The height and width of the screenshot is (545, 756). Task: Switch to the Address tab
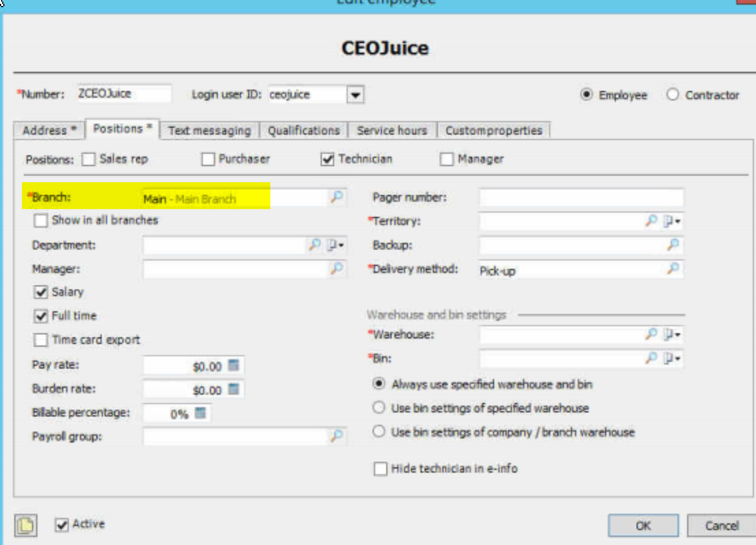(x=49, y=130)
